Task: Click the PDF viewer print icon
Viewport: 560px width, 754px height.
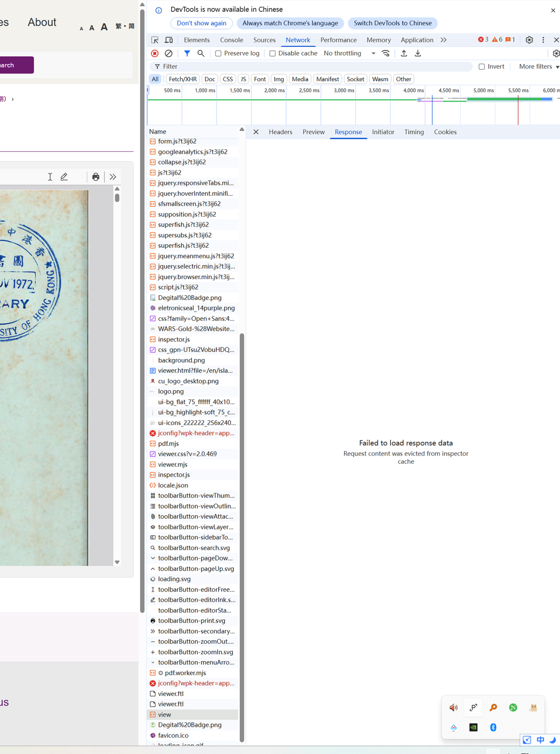Action: (96, 177)
